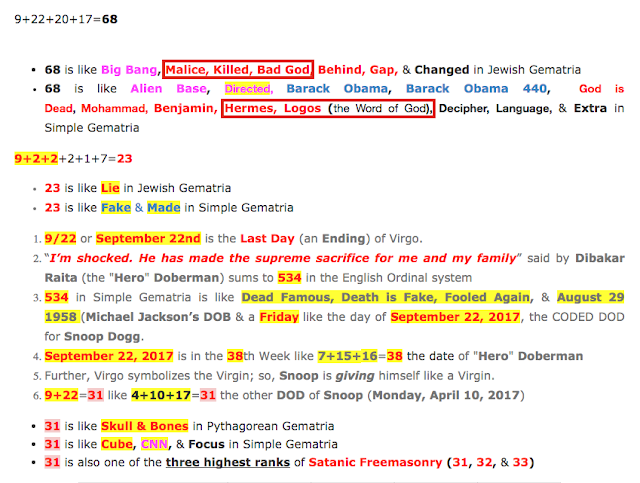640x483 pixels.
Task: Click the highlighted blue word "Fake"
Action: (x=116, y=207)
